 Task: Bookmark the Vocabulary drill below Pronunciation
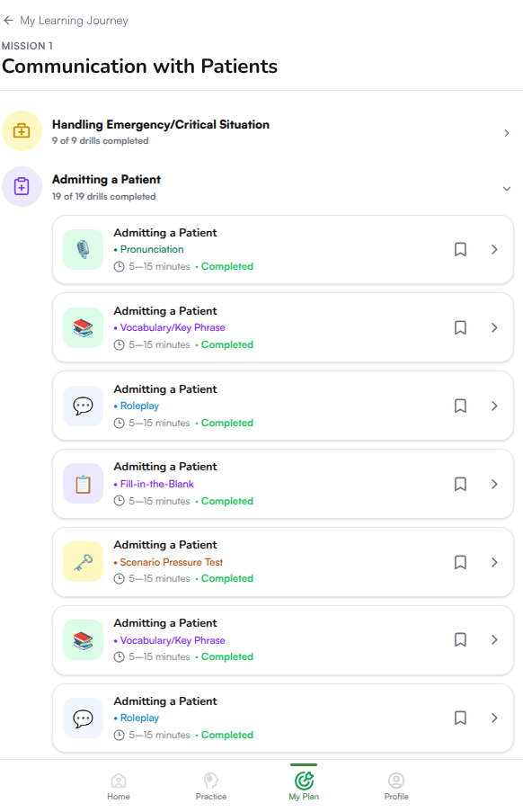[x=460, y=328]
